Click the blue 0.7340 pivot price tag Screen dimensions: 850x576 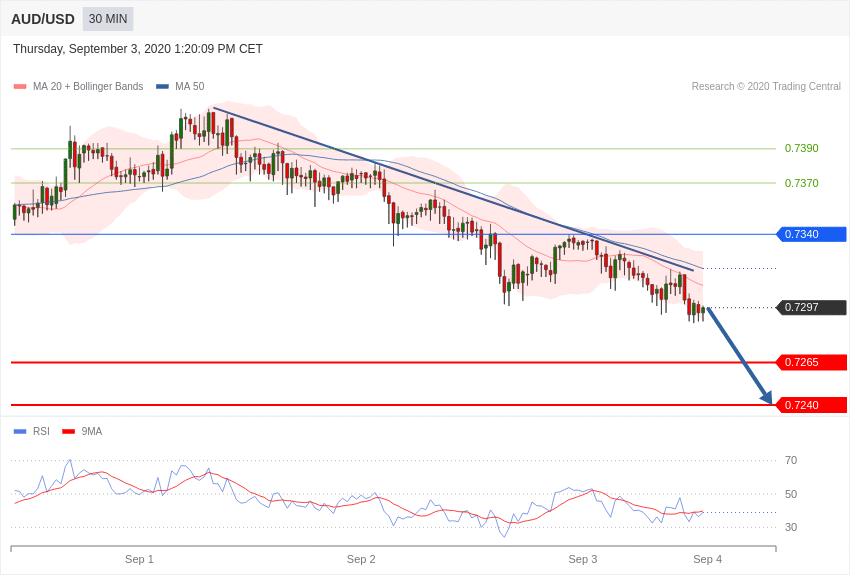pyautogui.click(x=812, y=234)
